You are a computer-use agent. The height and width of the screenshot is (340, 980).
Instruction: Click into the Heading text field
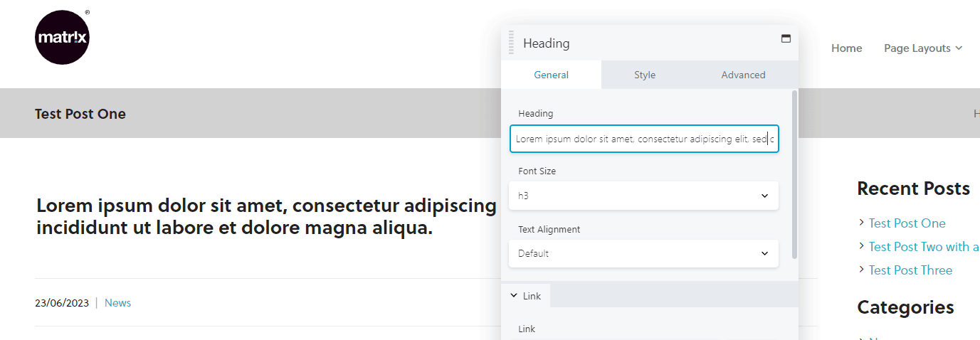[x=644, y=139]
